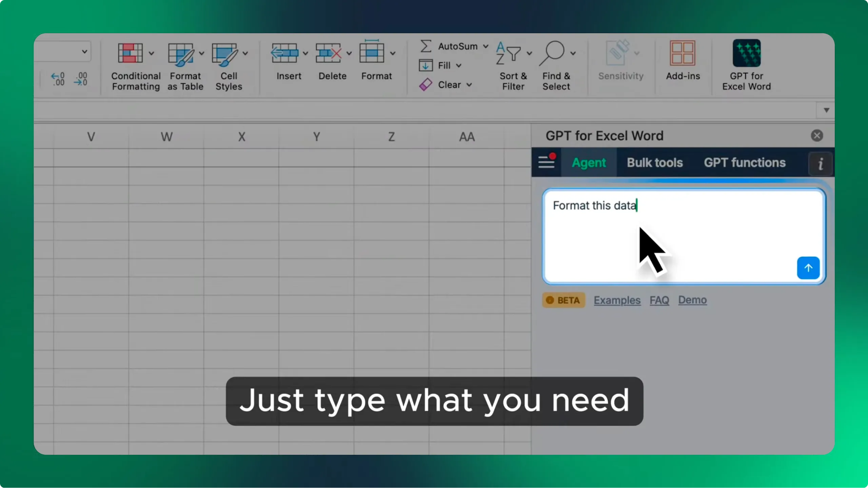Viewport: 868px width, 488px height.
Task: Open the Add-ins icon
Action: tap(683, 53)
